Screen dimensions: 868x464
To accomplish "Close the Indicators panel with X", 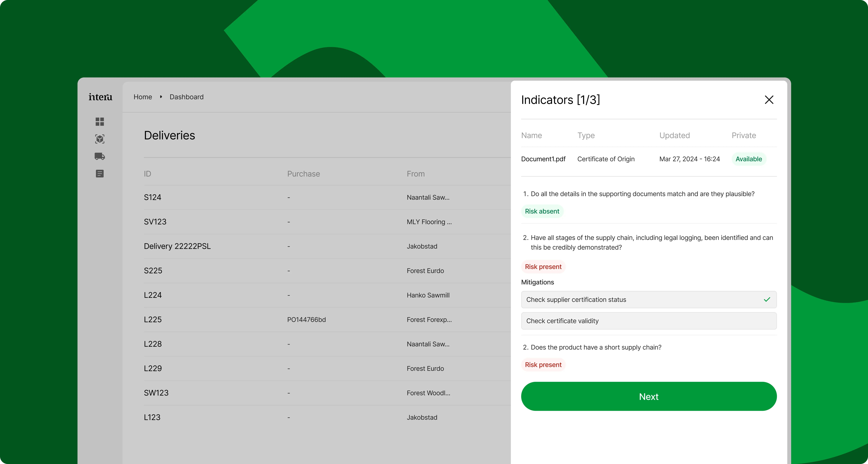I will pyautogui.click(x=769, y=100).
